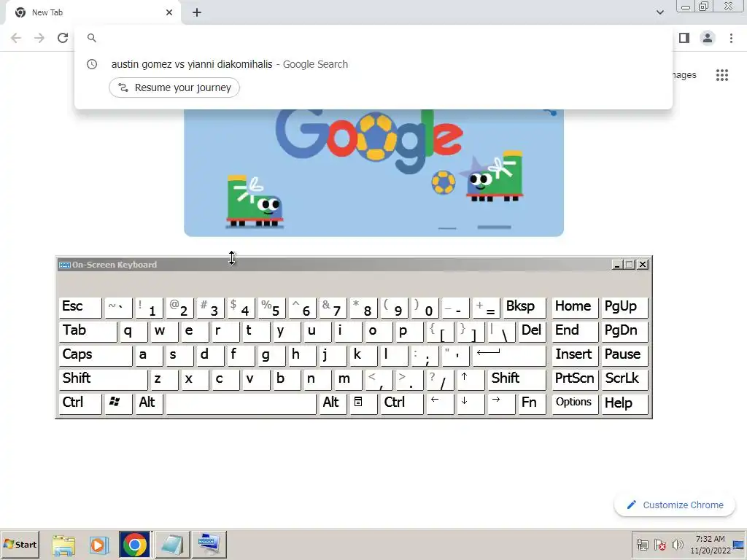The height and width of the screenshot is (560, 747).
Task: Click the right arrow key on keyboard
Action: (502, 403)
